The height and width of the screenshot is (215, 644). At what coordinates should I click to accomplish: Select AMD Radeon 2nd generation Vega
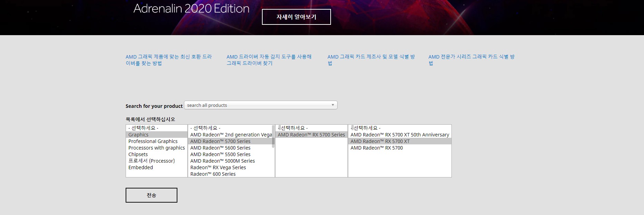(230, 135)
